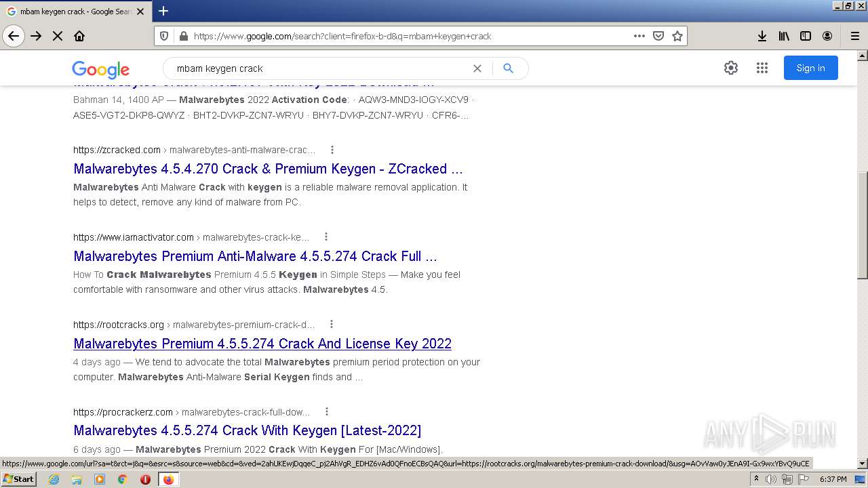Open Google quick settings gear
The width and height of the screenshot is (868, 488).
click(x=730, y=68)
